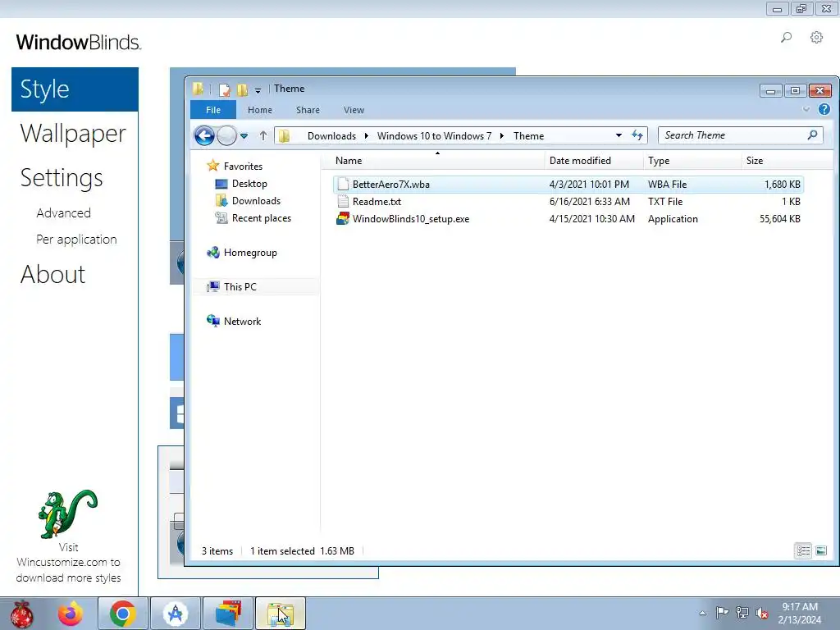The image size is (840, 630).
Task: Select the WindowBlinds10_setup.exe file icon
Action: [342, 218]
